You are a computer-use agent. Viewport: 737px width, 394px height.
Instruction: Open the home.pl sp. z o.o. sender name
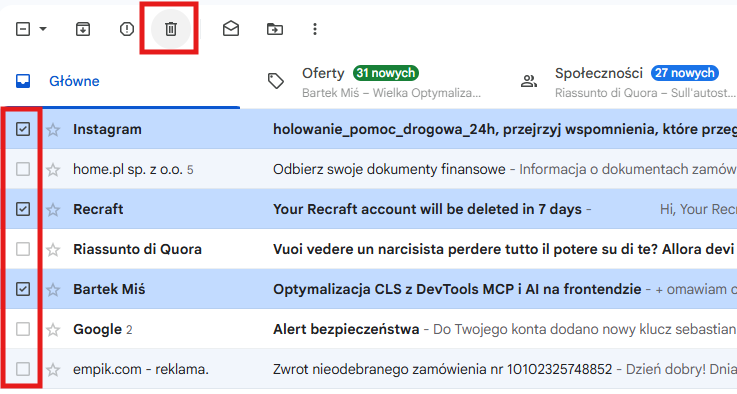(128, 169)
